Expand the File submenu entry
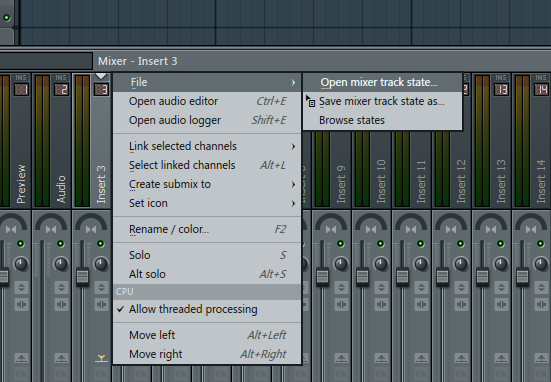The image size is (551, 382). point(207,82)
